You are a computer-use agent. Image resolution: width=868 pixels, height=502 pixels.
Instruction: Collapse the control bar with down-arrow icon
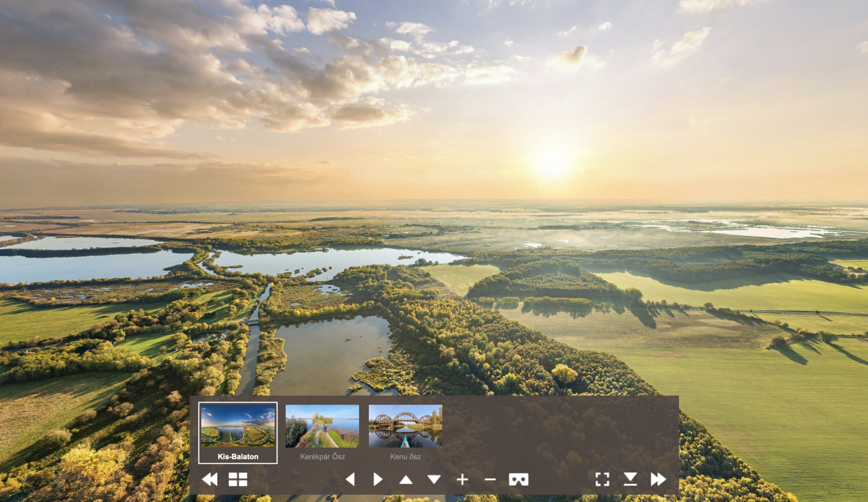pyautogui.click(x=630, y=479)
